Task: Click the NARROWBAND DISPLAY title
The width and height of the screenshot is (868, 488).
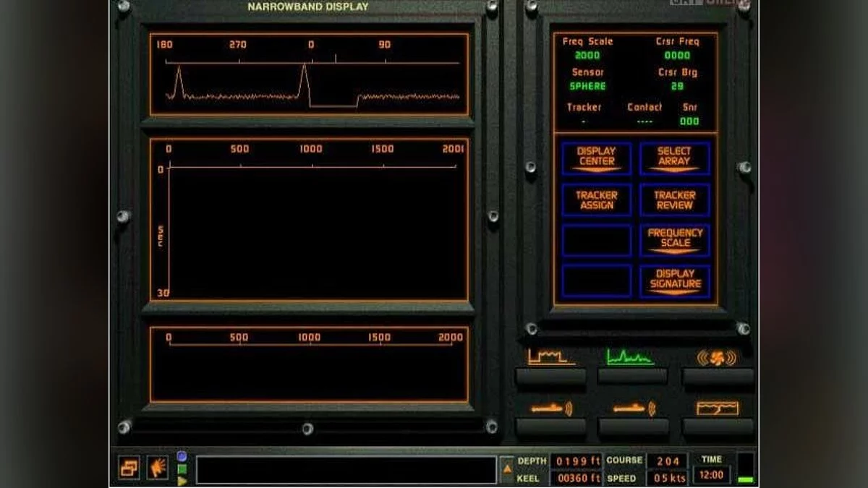Action: 308,7
